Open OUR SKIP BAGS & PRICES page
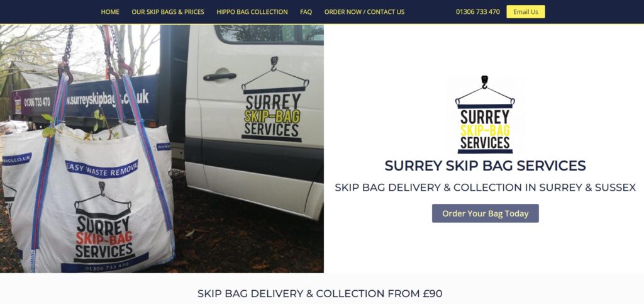644x304 pixels. 168,12
